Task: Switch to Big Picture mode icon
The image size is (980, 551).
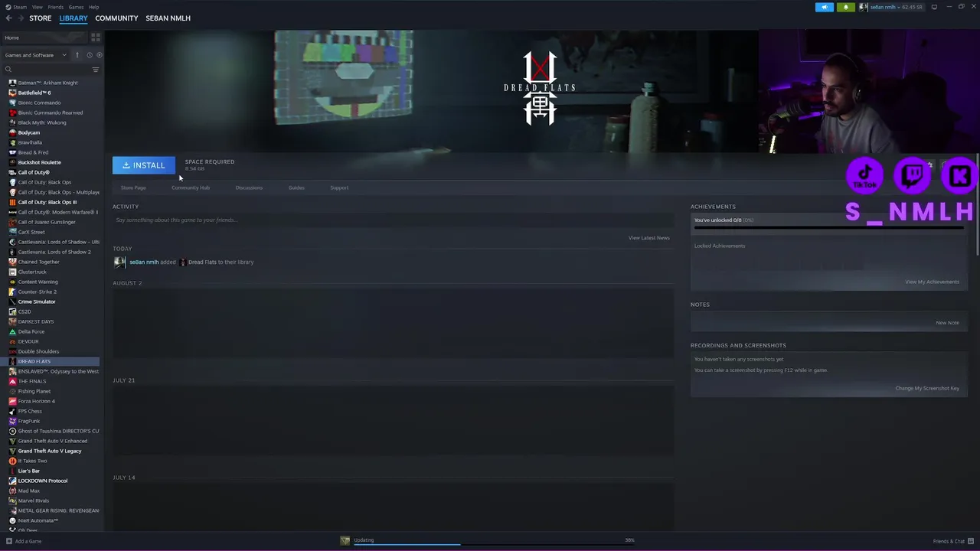Action: pos(934,7)
